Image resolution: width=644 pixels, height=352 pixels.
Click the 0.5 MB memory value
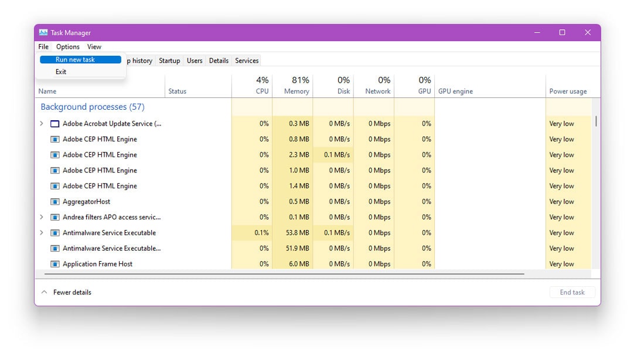tap(299, 201)
